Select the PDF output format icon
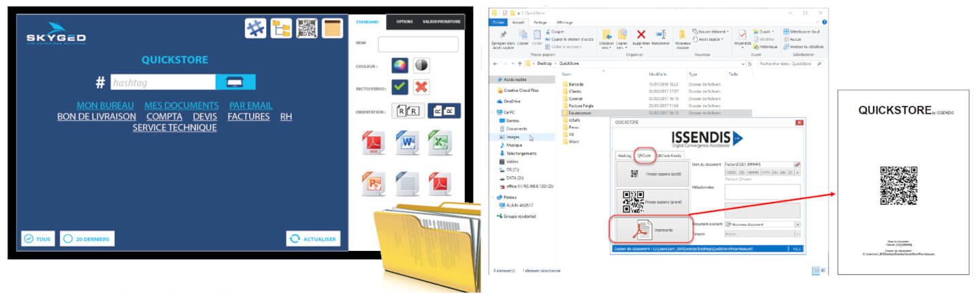 tap(373, 144)
